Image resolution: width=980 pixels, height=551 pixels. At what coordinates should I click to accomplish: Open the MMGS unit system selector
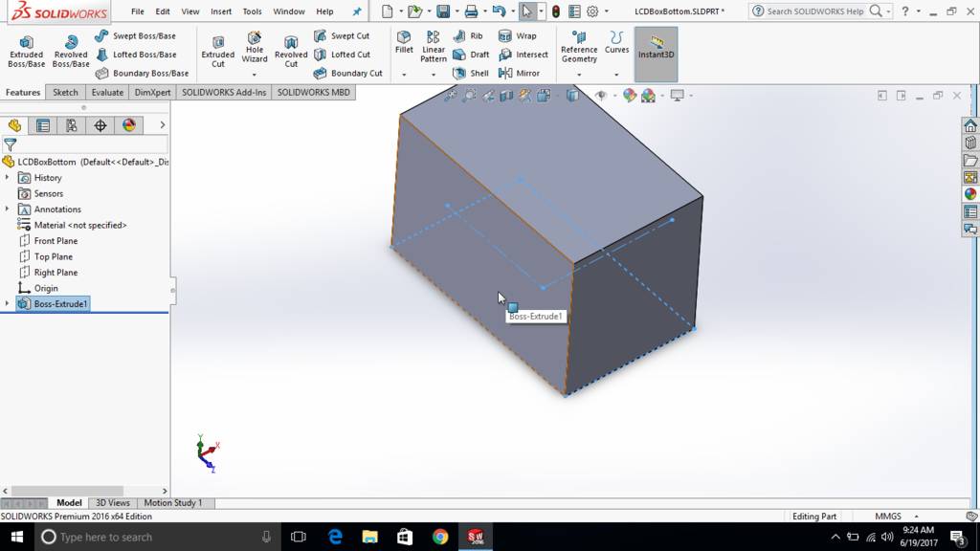coord(888,516)
